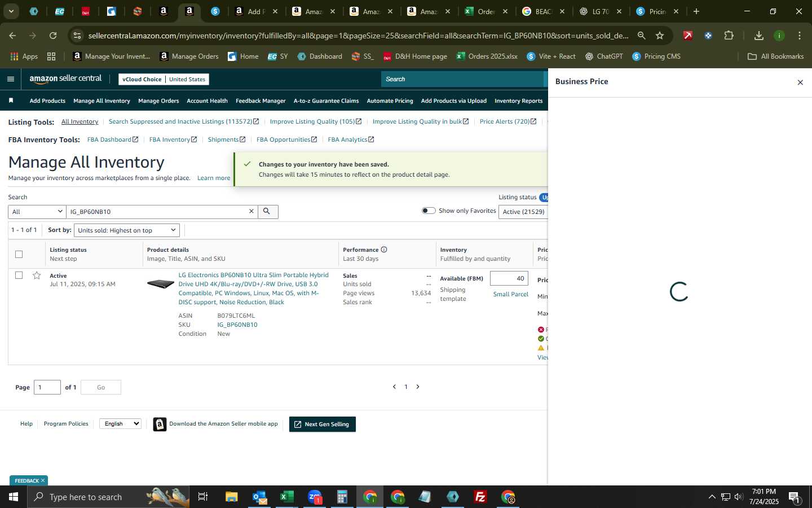Show hidden system tray icons

pyautogui.click(x=712, y=497)
